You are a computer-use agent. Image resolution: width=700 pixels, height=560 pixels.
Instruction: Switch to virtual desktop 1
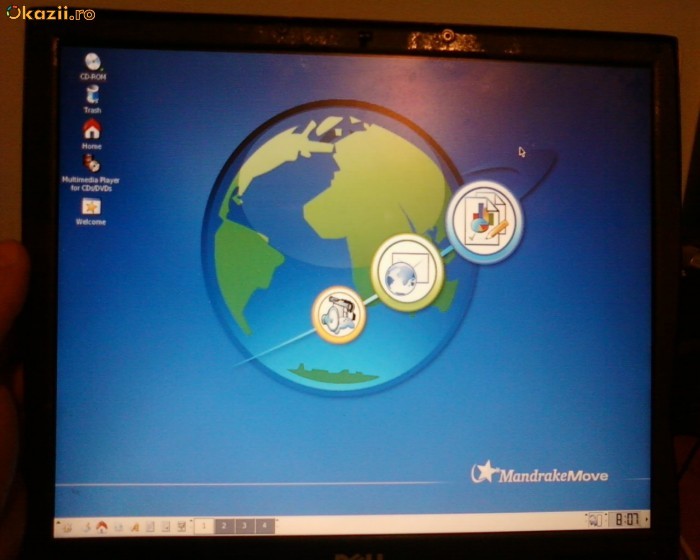point(204,526)
